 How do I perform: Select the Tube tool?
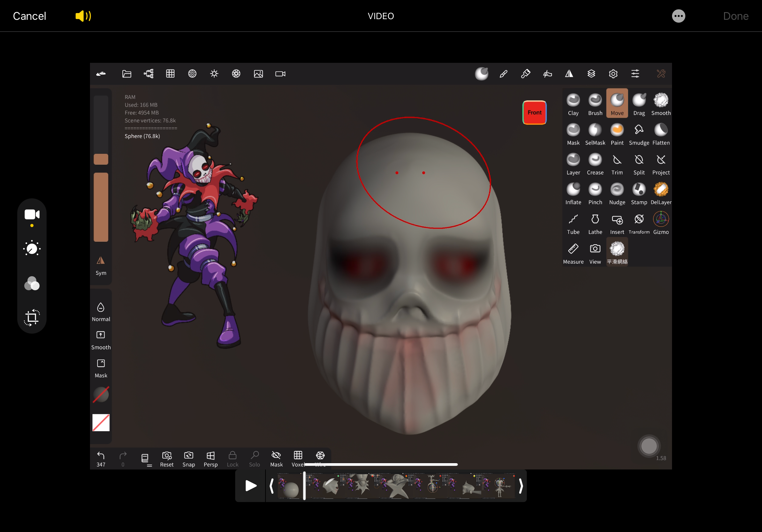click(x=573, y=223)
